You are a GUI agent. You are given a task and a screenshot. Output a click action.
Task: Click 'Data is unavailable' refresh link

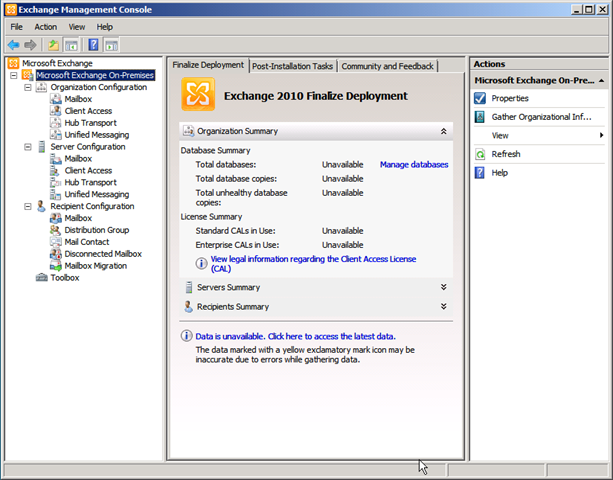coord(296,337)
